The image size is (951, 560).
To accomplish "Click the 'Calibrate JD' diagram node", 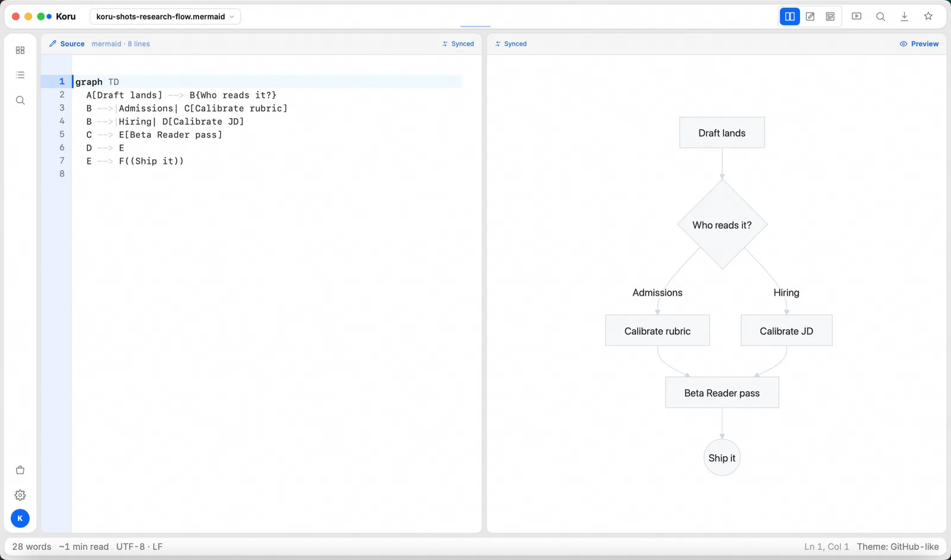I will pyautogui.click(x=786, y=331).
